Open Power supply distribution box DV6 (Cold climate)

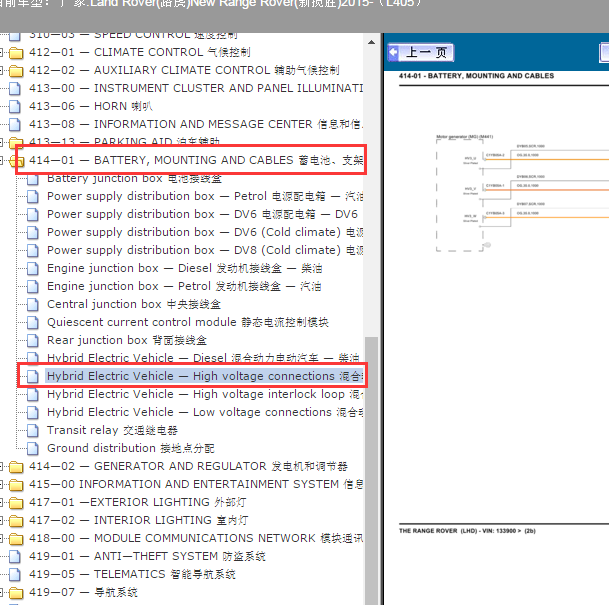[205, 232]
